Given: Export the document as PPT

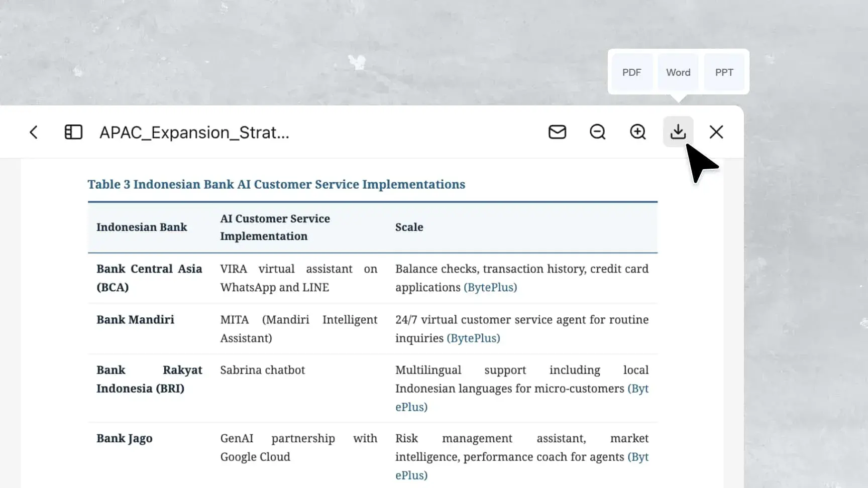Looking at the screenshot, I should click(724, 72).
